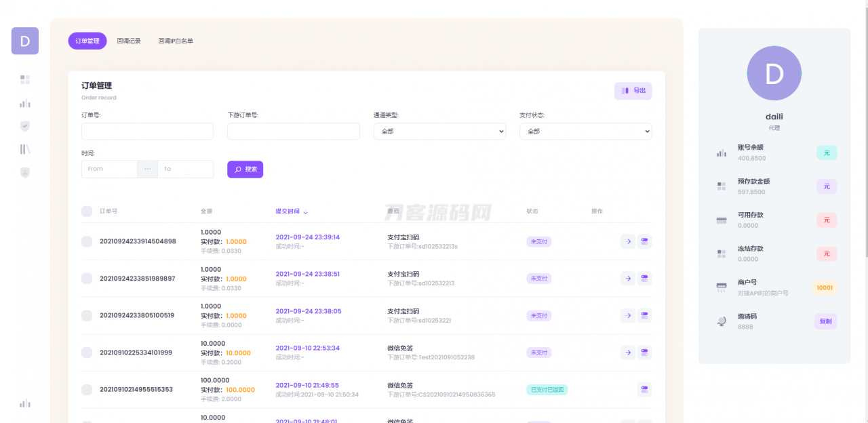The height and width of the screenshot is (423, 868).
Task: Copy the invitation code with the 复制 button
Action: click(825, 321)
